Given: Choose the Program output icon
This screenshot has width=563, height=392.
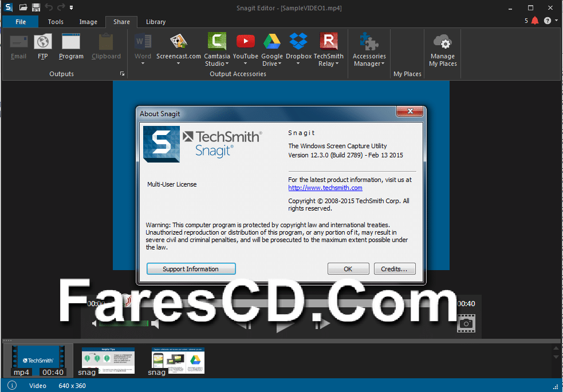Looking at the screenshot, I should 71,42.
